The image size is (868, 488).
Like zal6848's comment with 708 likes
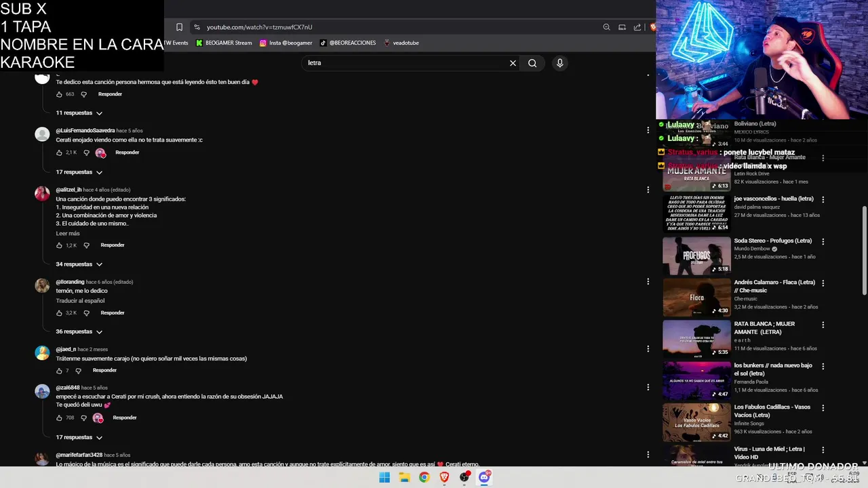[59, 418]
